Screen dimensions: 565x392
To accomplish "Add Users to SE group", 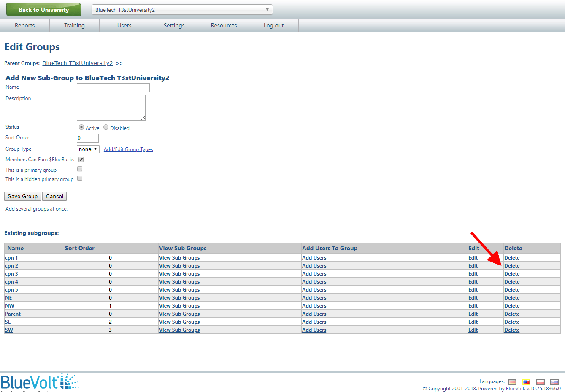I will (314, 322).
